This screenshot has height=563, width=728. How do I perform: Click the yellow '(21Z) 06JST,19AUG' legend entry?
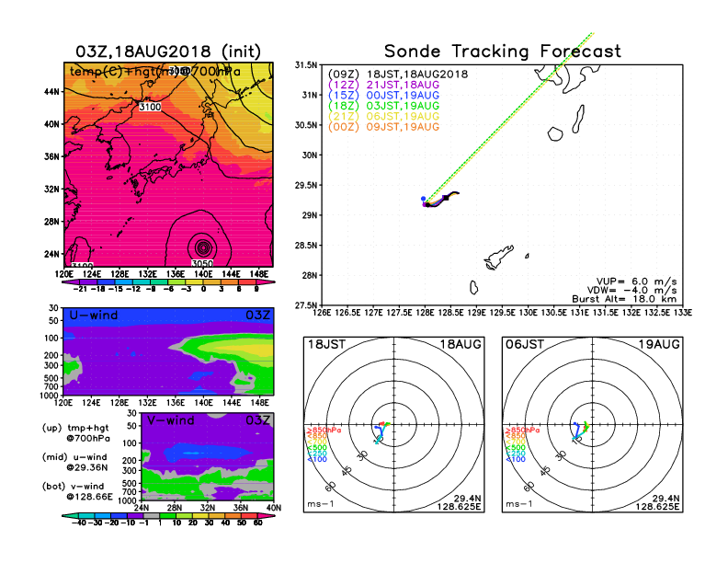(x=383, y=117)
